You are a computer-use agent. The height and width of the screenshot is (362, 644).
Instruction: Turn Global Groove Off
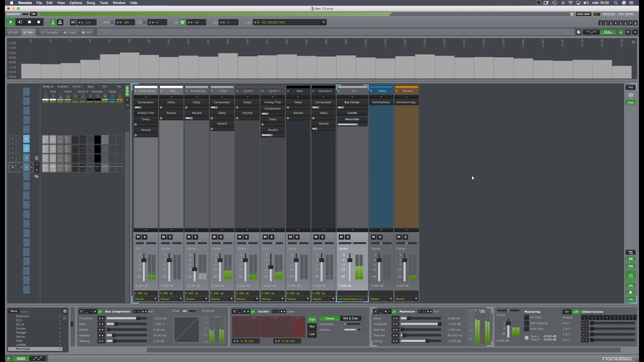pos(576,312)
